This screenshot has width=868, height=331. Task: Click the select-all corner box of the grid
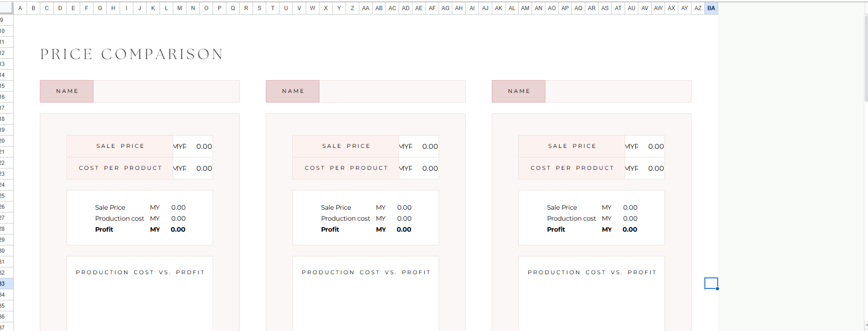[x=6, y=8]
